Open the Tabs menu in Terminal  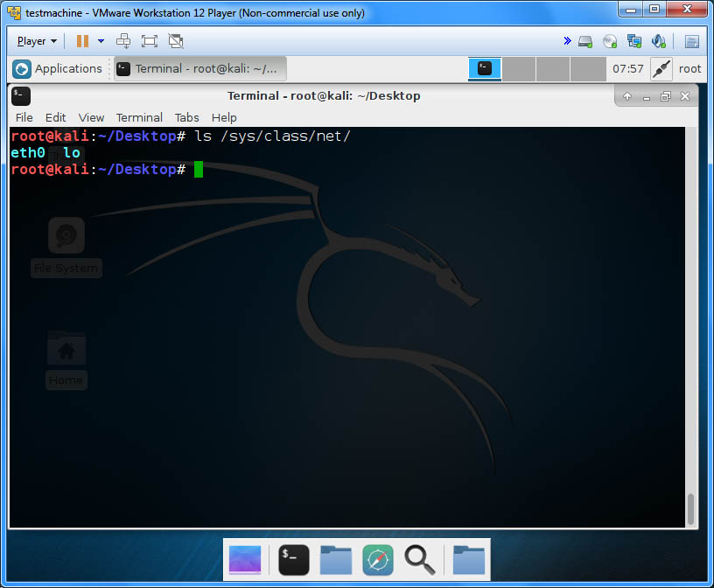(x=186, y=117)
